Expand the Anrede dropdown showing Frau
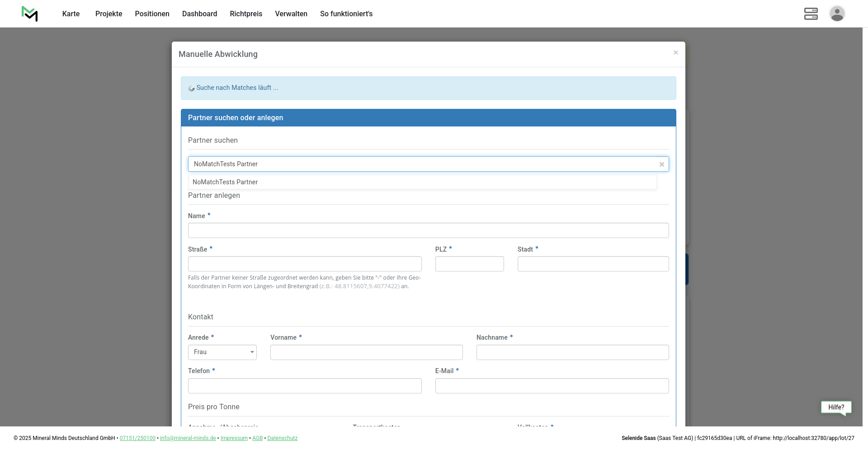Image resolution: width=868 pixels, height=449 pixels. [x=222, y=352]
